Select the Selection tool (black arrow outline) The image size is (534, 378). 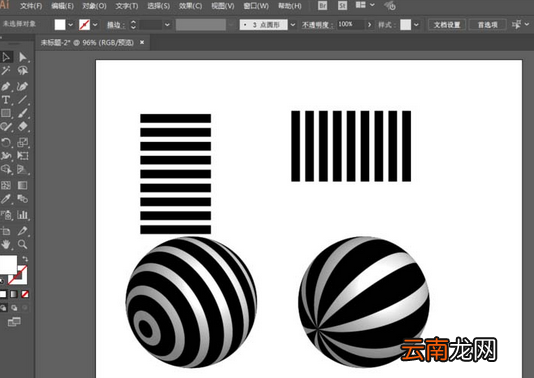coord(6,57)
